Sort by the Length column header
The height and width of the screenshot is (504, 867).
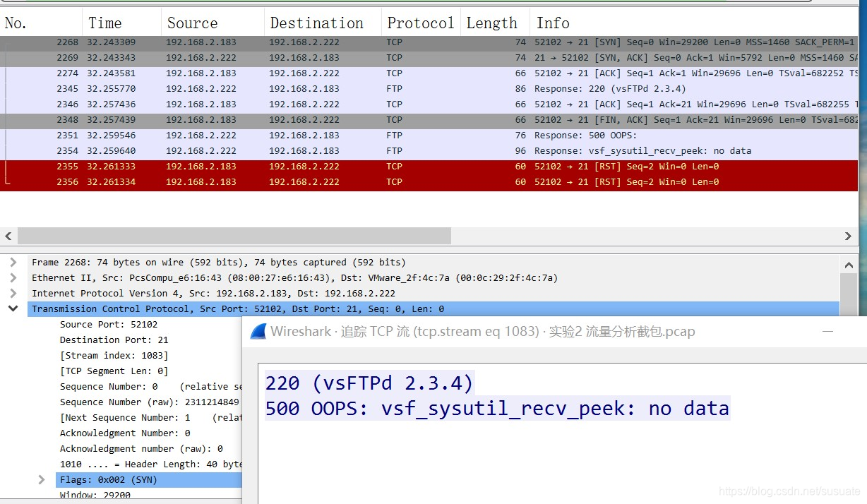495,23
